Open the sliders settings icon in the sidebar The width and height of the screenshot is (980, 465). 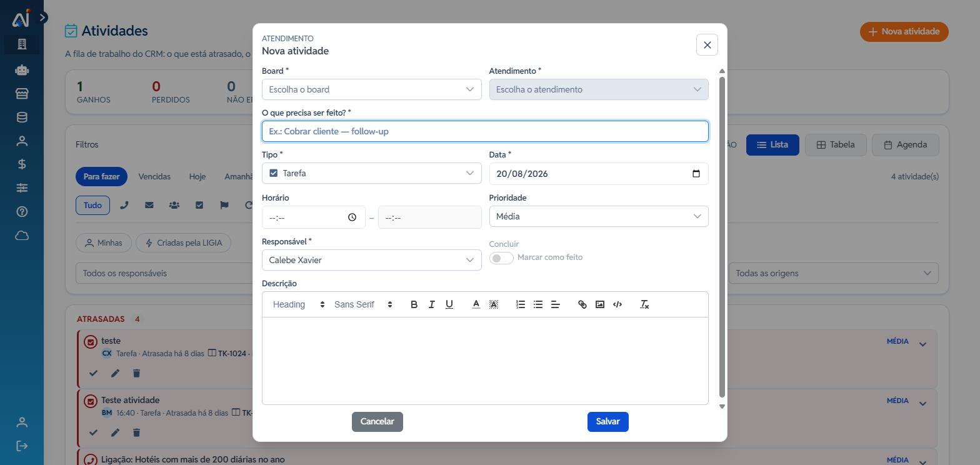(22, 188)
